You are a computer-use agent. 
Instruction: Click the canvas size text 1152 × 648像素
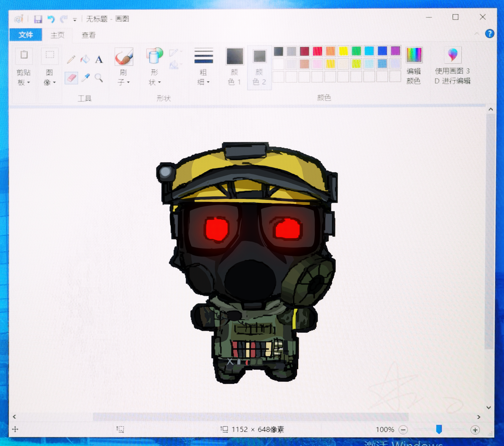(258, 430)
